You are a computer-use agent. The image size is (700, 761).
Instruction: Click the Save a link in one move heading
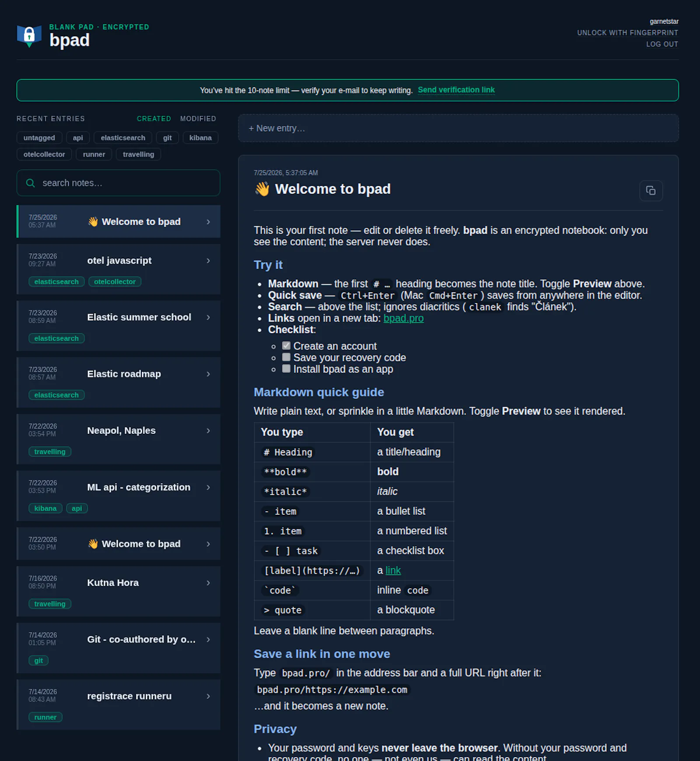322,654
